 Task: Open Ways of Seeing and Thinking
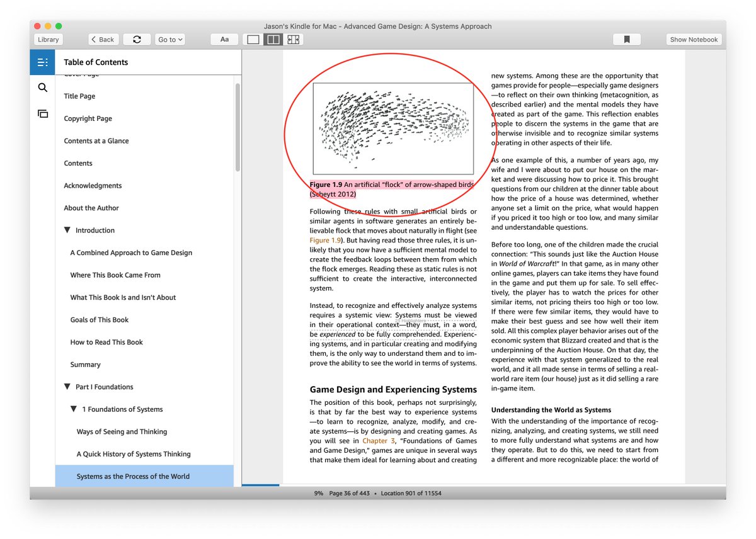[x=122, y=432]
